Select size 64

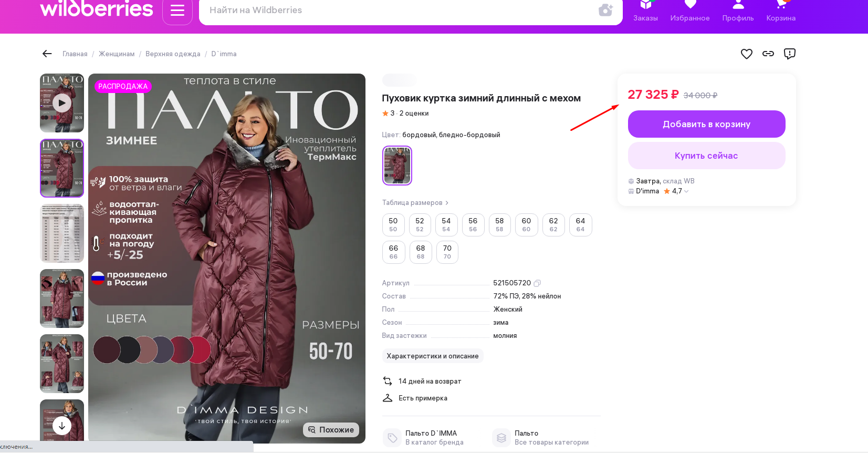pos(580,225)
